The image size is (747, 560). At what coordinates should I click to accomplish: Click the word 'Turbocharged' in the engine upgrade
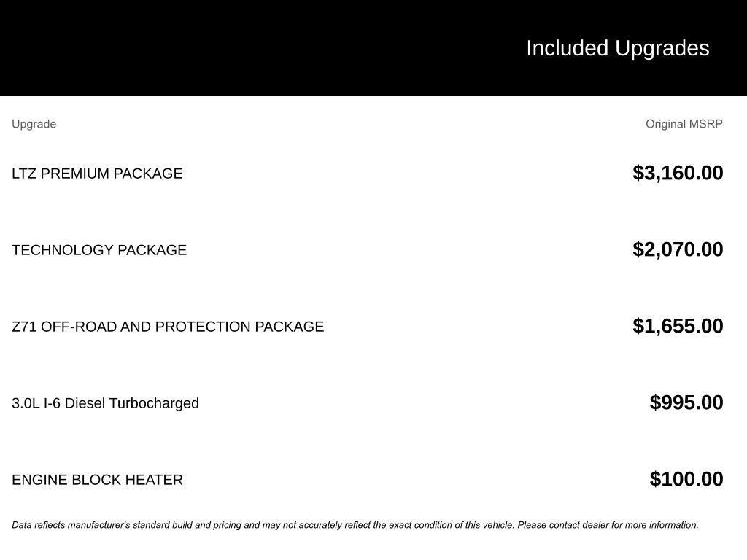(154, 403)
